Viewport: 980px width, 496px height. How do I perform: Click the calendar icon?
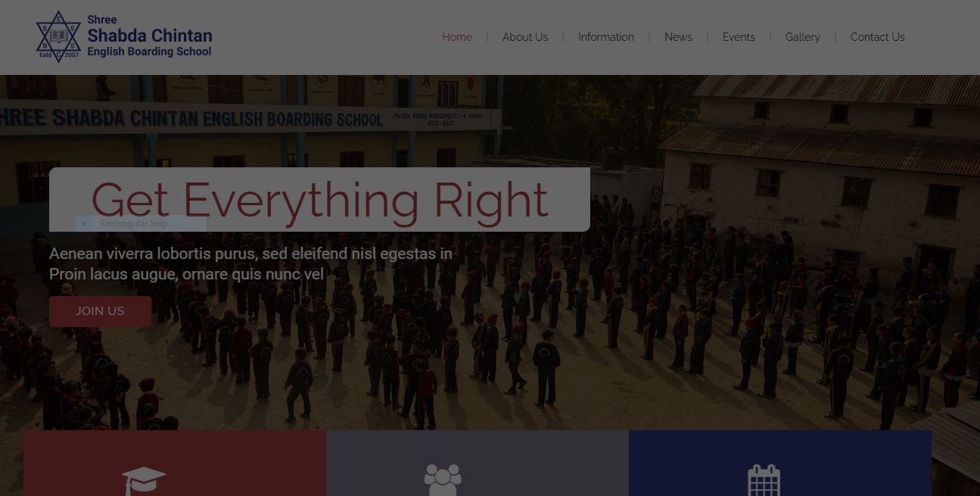click(x=764, y=480)
